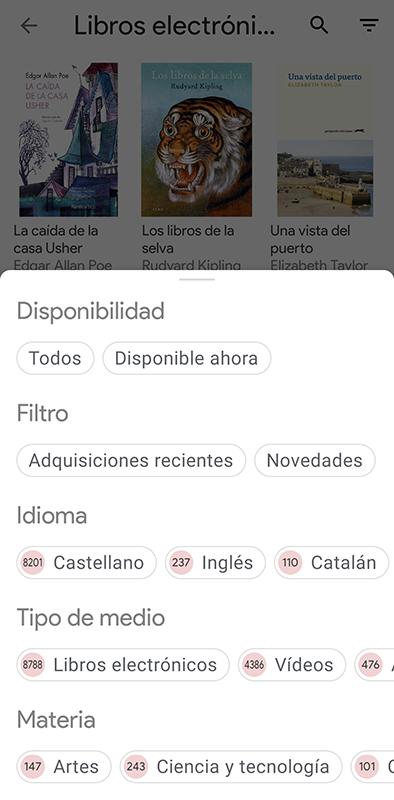
Task: Choose the Artes subject chip
Action: (x=64, y=767)
